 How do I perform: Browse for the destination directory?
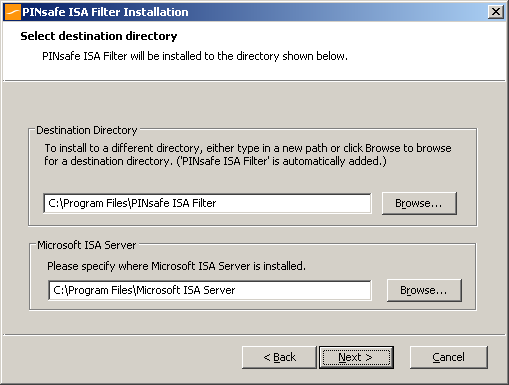419,203
